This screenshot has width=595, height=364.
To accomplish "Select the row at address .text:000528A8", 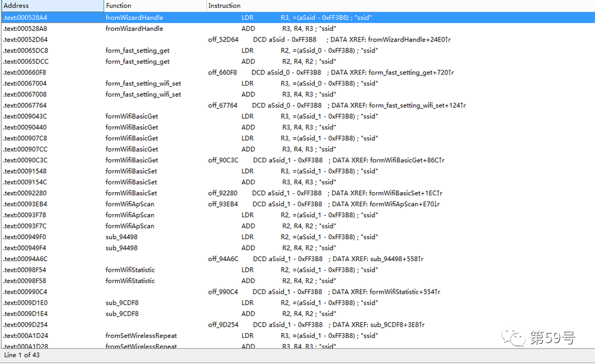I will (298, 29).
